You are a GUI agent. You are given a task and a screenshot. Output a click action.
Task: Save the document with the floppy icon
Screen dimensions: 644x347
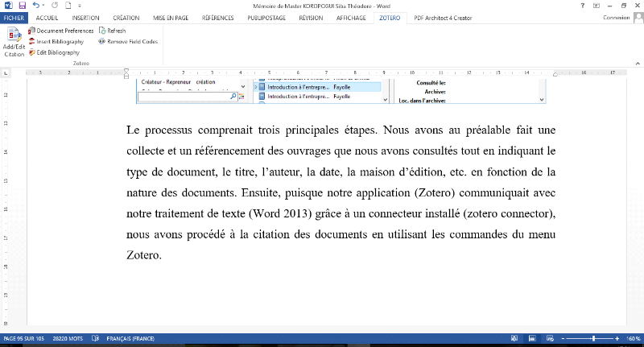[x=22, y=5]
